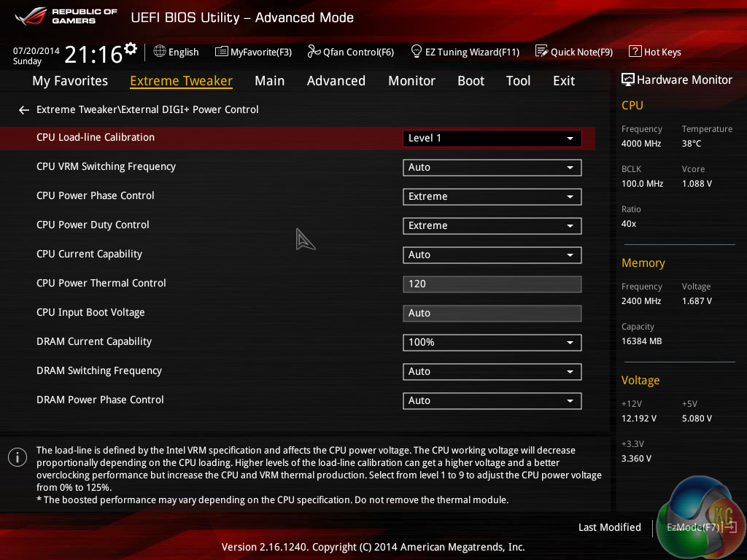Viewport: 747px width, 560px height.
Task: Open Qfan Control fan icon
Action: tap(314, 51)
